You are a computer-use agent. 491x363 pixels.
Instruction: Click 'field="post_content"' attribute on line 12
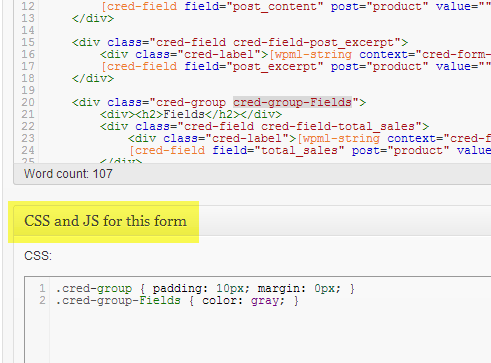tap(254, 6)
